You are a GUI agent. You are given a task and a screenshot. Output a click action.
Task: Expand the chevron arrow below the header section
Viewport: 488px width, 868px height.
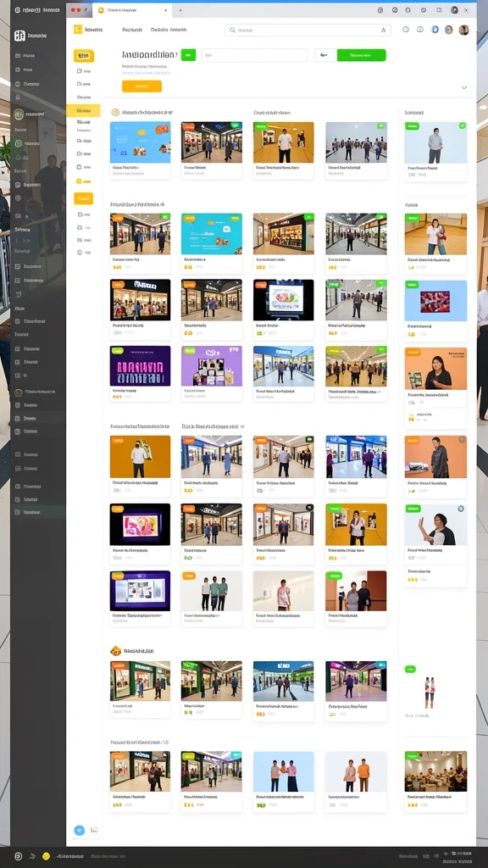(x=464, y=87)
